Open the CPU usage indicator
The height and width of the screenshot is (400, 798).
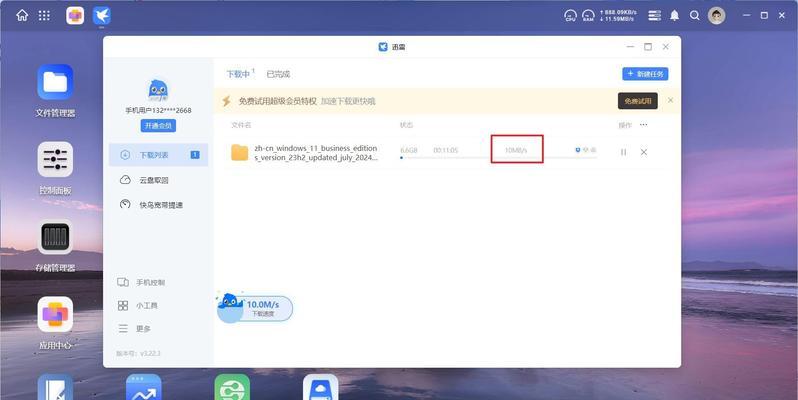click(x=571, y=16)
